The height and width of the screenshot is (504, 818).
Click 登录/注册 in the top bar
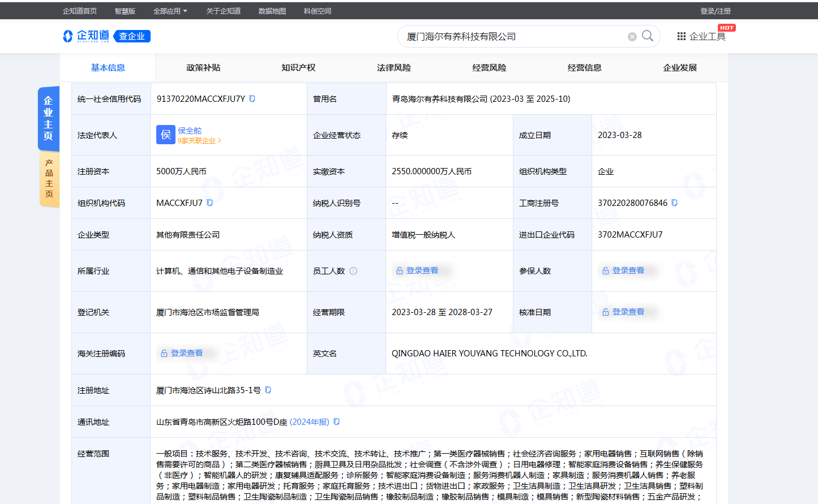click(x=715, y=11)
